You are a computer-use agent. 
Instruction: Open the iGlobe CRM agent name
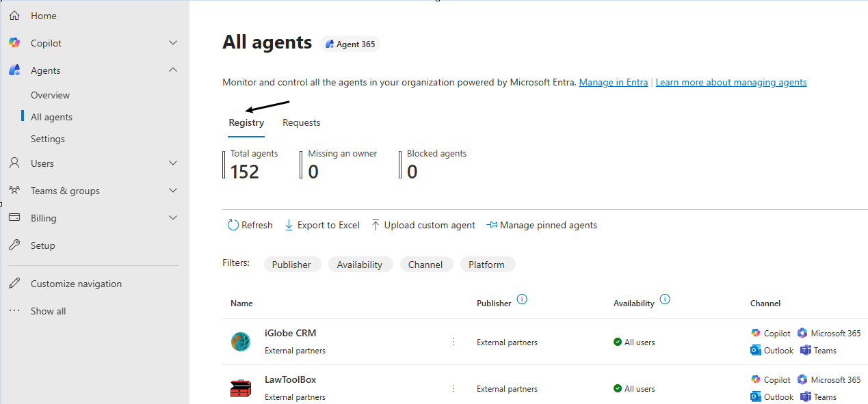point(291,334)
